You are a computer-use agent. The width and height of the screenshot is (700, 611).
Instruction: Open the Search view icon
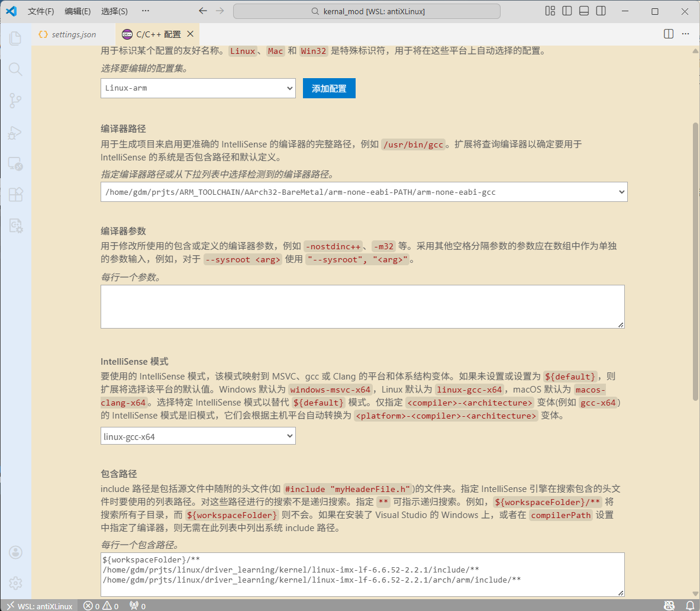15,69
